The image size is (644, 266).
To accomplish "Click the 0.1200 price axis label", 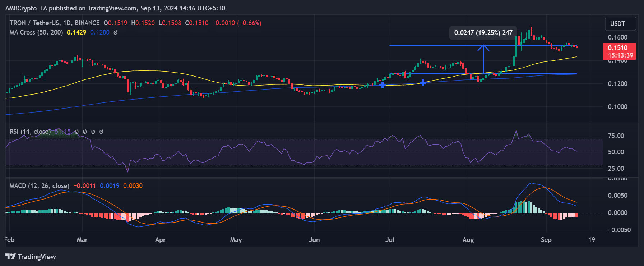I will 618,84.
